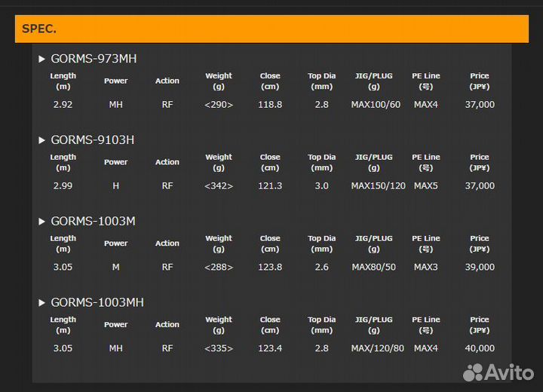Click length value 2.92
The width and height of the screenshot is (543, 392).
63,105
